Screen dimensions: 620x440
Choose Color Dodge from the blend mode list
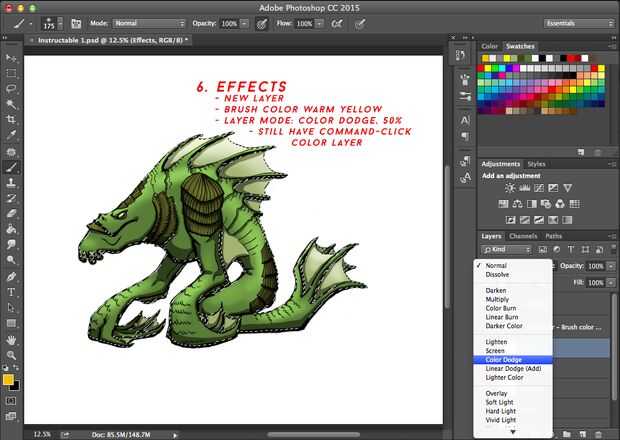(503, 360)
